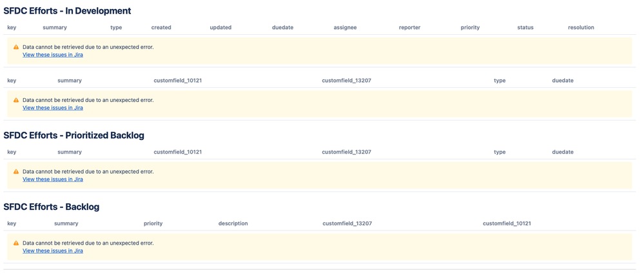Click the error message text in Prioritized Backlog
This screenshot has height=275, width=644.
pos(88,172)
